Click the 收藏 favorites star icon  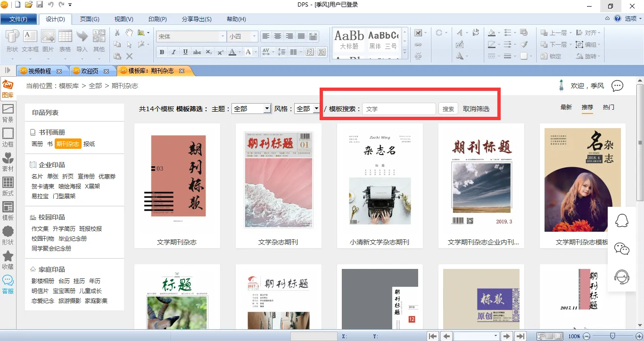(x=8, y=260)
